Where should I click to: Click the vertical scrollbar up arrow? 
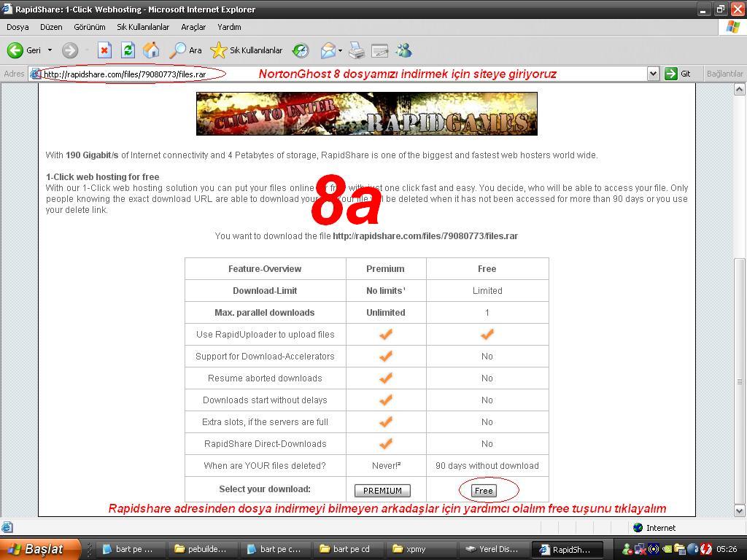point(739,89)
